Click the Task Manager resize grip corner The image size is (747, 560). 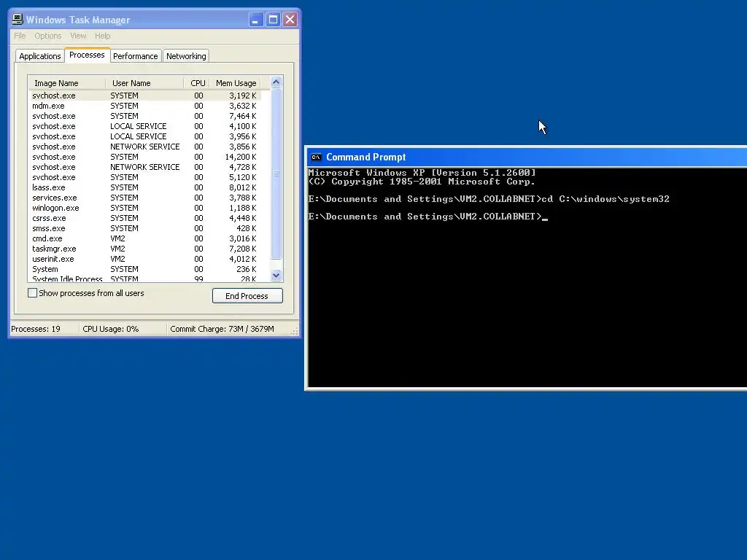click(295, 331)
